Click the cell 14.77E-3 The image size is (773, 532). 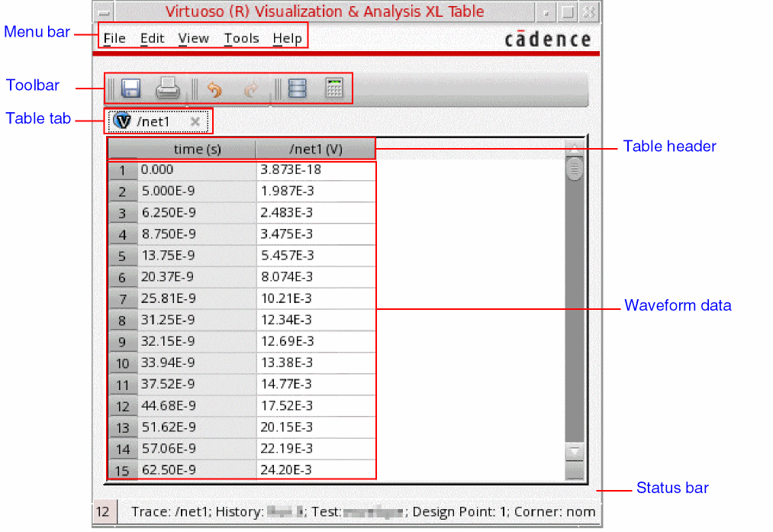point(316,385)
